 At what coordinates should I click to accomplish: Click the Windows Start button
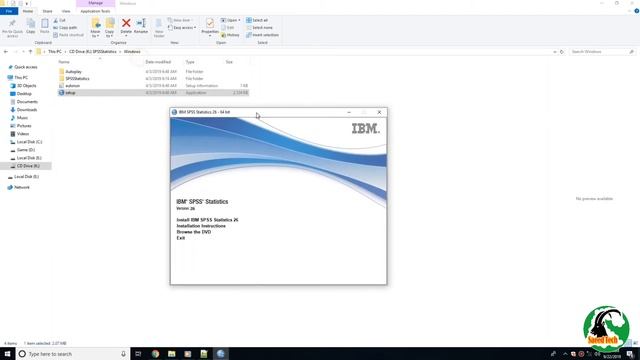pyautogui.click(x=7, y=354)
